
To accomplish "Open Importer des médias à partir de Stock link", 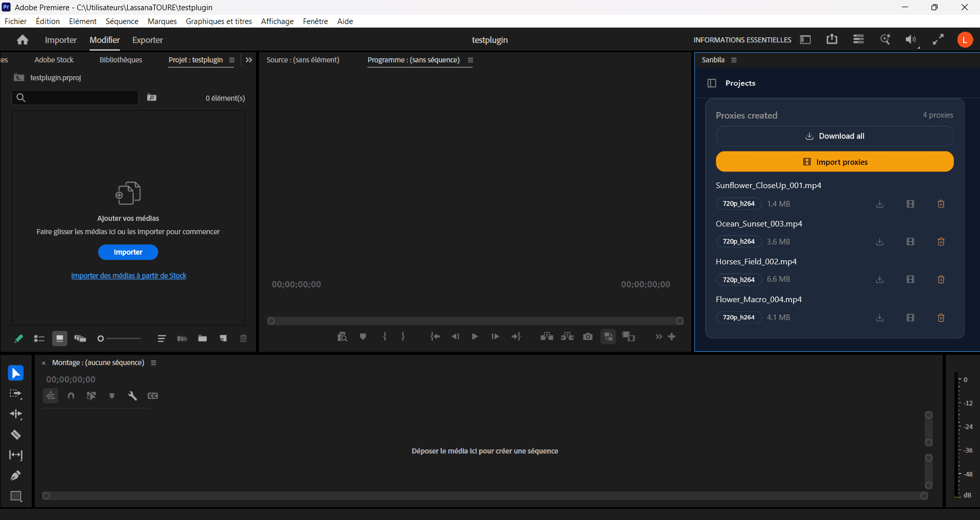I will coord(129,276).
